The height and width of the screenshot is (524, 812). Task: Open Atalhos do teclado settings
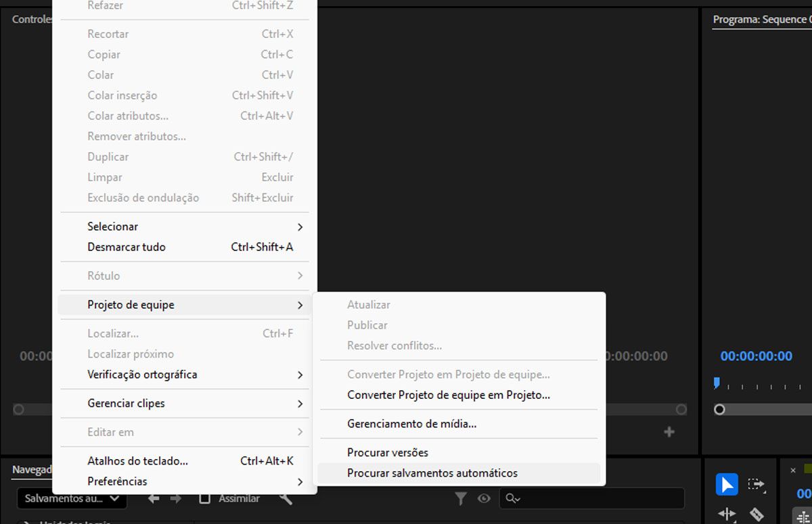click(x=137, y=460)
